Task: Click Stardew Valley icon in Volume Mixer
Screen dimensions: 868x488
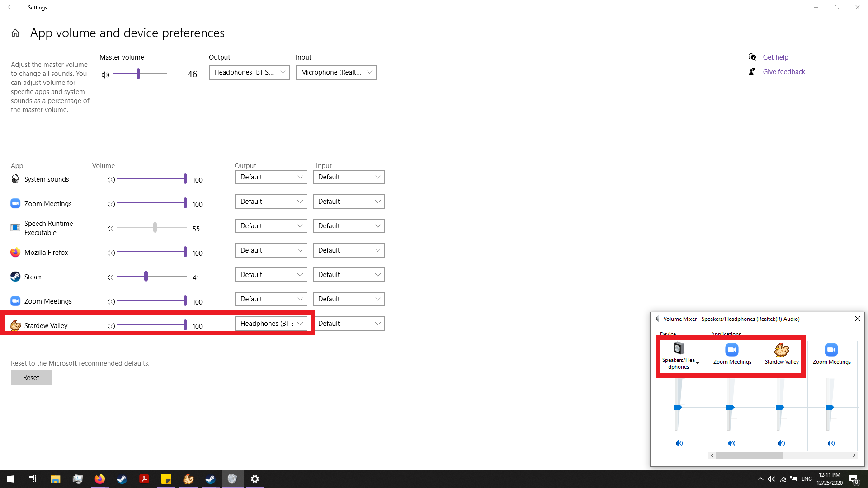Action: pyautogui.click(x=782, y=350)
